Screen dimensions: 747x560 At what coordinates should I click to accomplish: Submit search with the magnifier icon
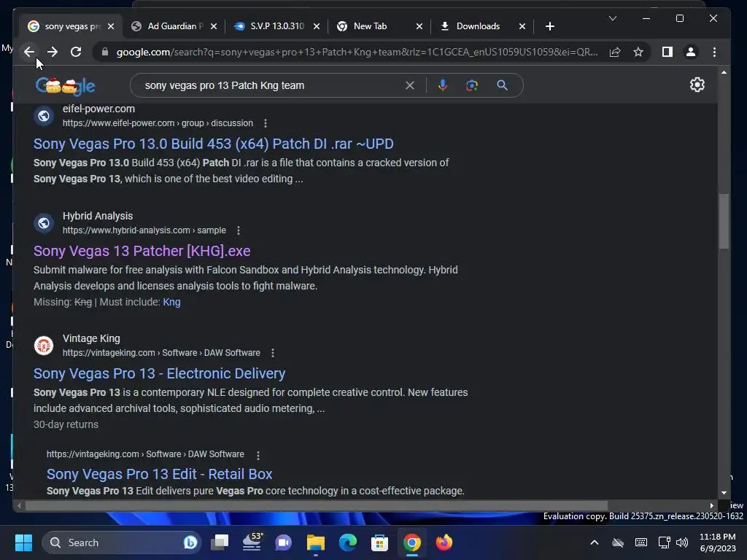coord(502,85)
